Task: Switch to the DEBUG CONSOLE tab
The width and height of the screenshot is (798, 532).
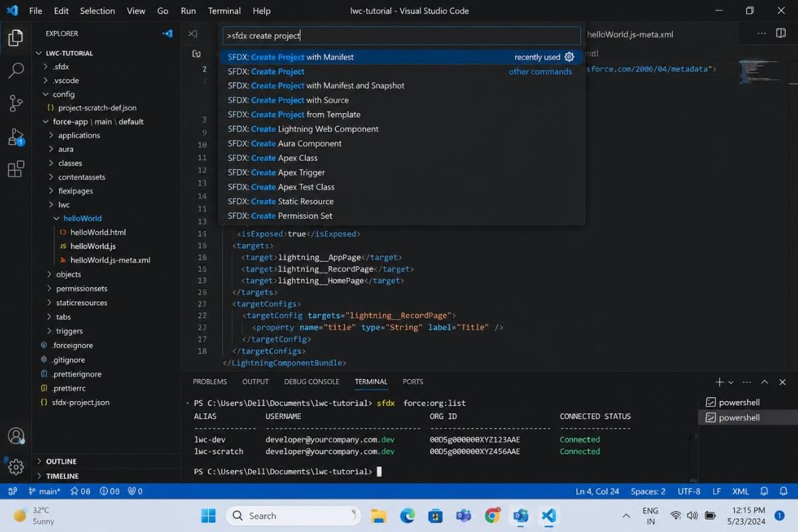Action: click(x=311, y=382)
